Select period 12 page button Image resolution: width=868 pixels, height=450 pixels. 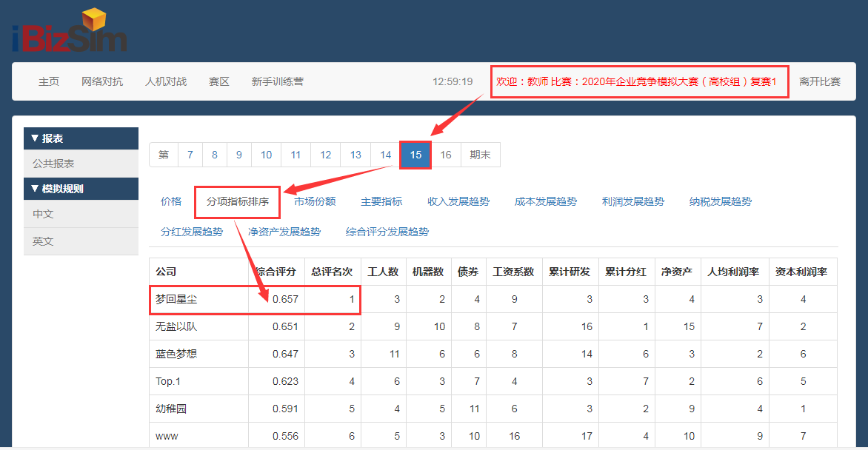pyautogui.click(x=326, y=155)
